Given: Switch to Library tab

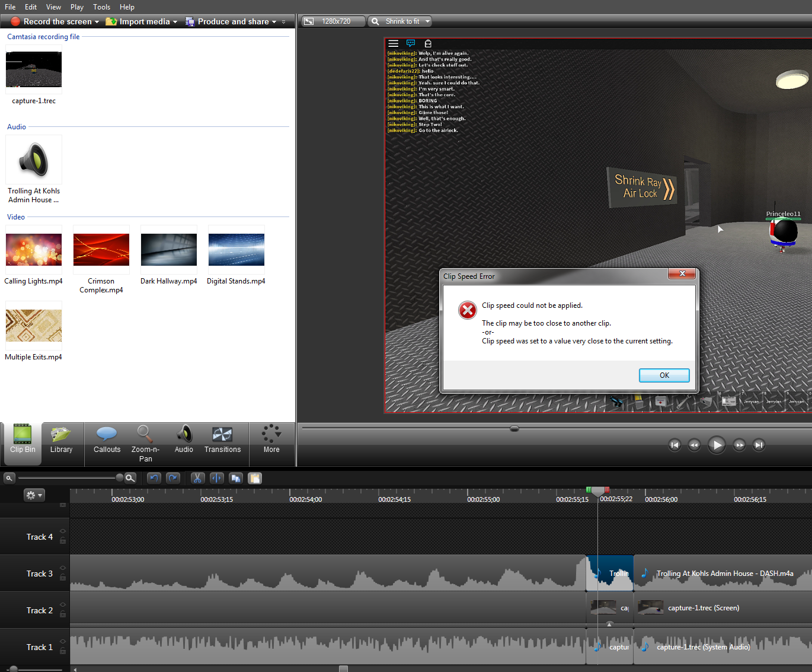Looking at the screenshot, I should coord(61,441).
